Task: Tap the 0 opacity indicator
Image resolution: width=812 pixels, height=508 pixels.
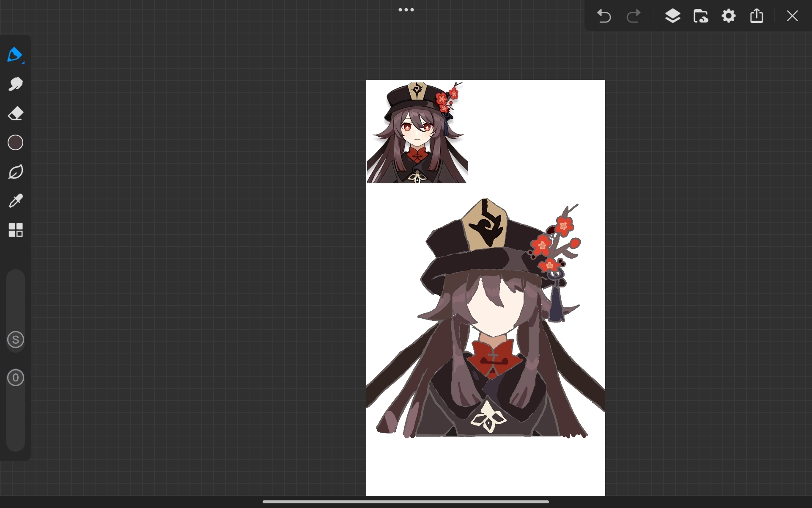Action: click(16, 378)
